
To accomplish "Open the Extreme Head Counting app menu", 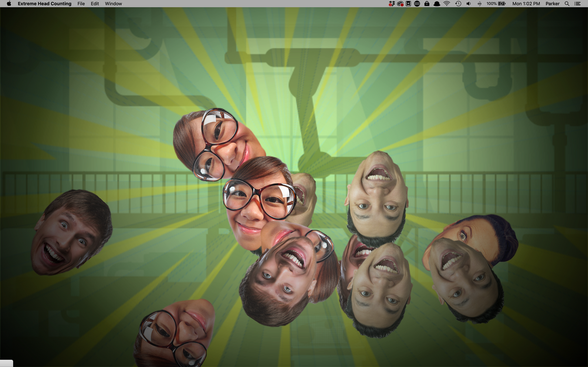I will [x=44, y=4].
